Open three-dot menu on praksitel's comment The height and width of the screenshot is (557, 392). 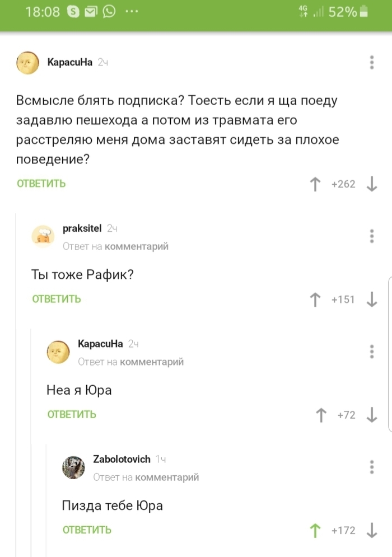point(372,236)
